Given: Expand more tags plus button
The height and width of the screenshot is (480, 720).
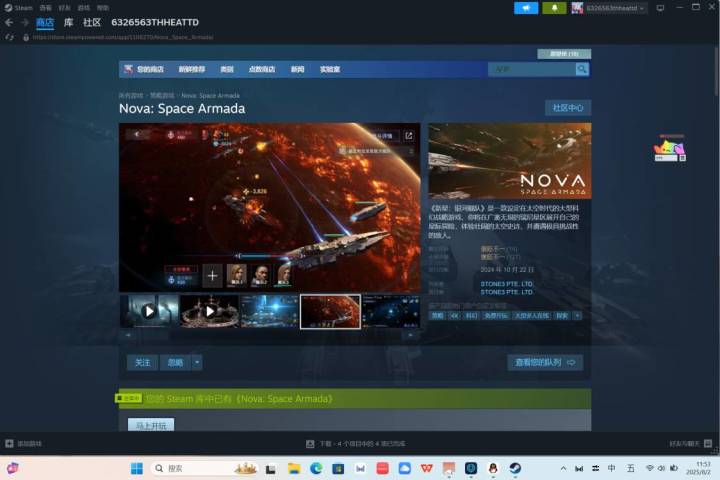Looking at the screenshot, I should [577, 316].
